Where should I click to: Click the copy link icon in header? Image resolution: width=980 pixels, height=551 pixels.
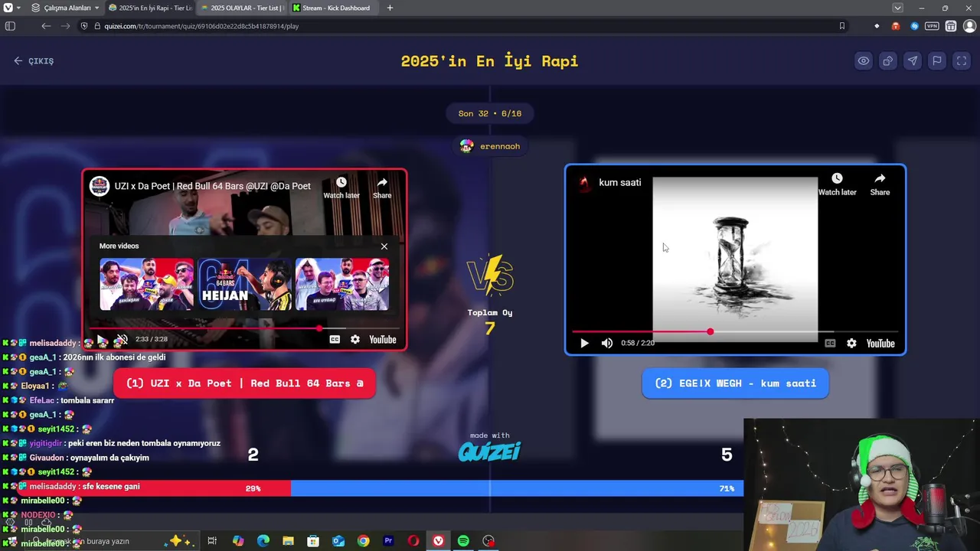(x=887, y=61)
